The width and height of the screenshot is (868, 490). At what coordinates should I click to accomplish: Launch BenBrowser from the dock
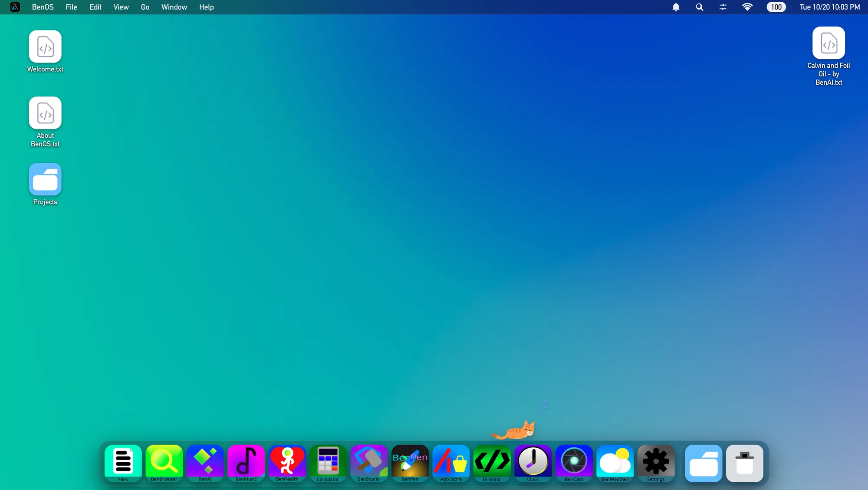pyautogui.click(x=164, y=463)
